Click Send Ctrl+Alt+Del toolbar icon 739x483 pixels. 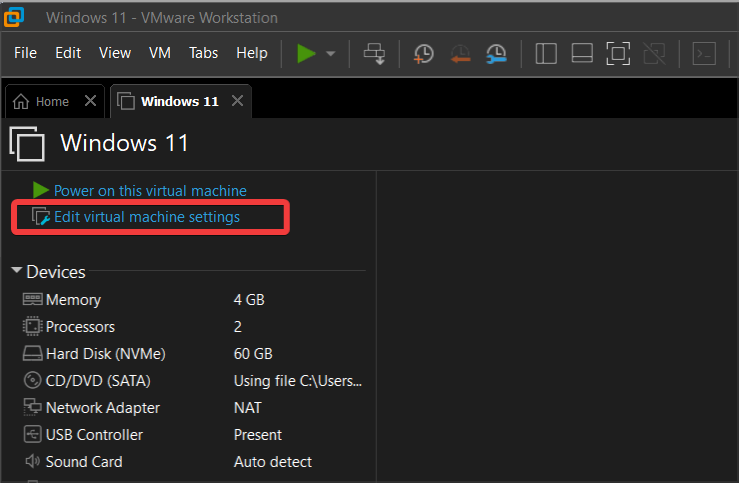pyautogui.click(x=375, y=53)
